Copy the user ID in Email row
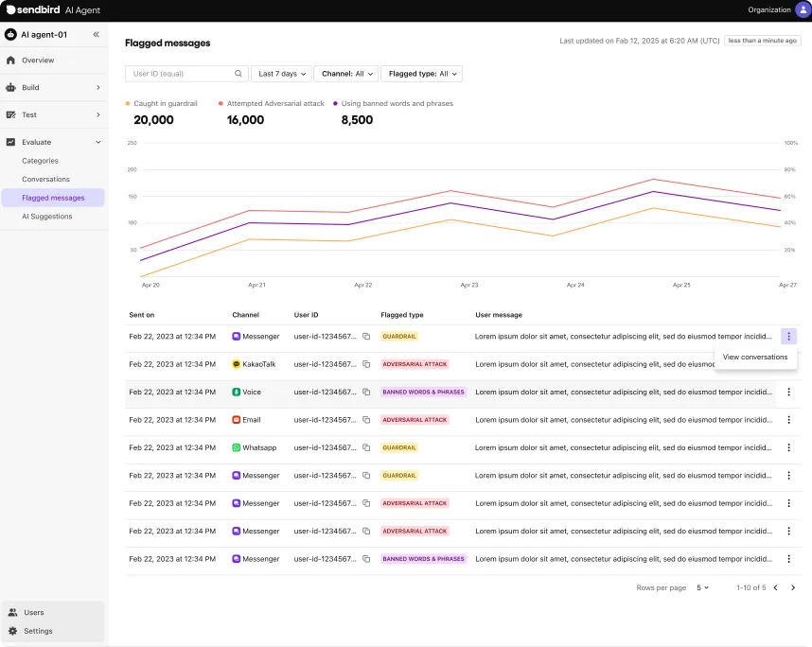Screen dimensions: 812x647 pyautogui.click(x=366, y=420)
